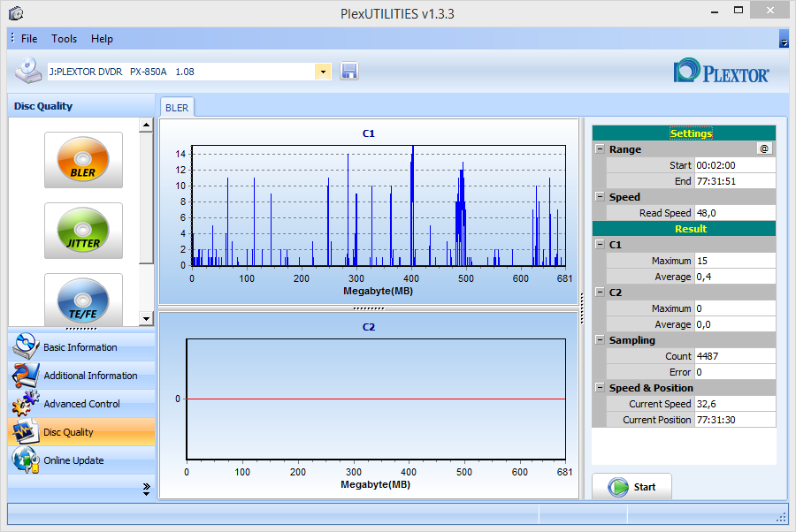This screenshot has height=532, width=796.
Task: Click the Range End value field
Action: (735, 181)
